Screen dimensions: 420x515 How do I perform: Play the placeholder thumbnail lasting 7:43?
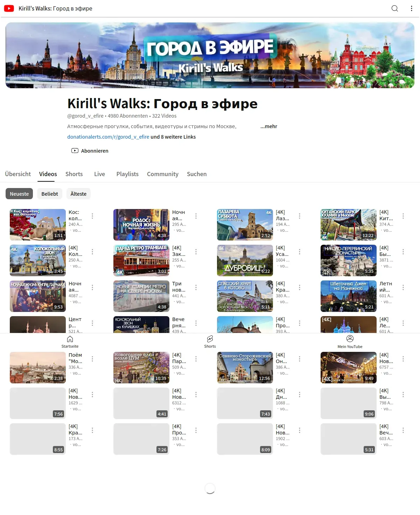[245, 403]
